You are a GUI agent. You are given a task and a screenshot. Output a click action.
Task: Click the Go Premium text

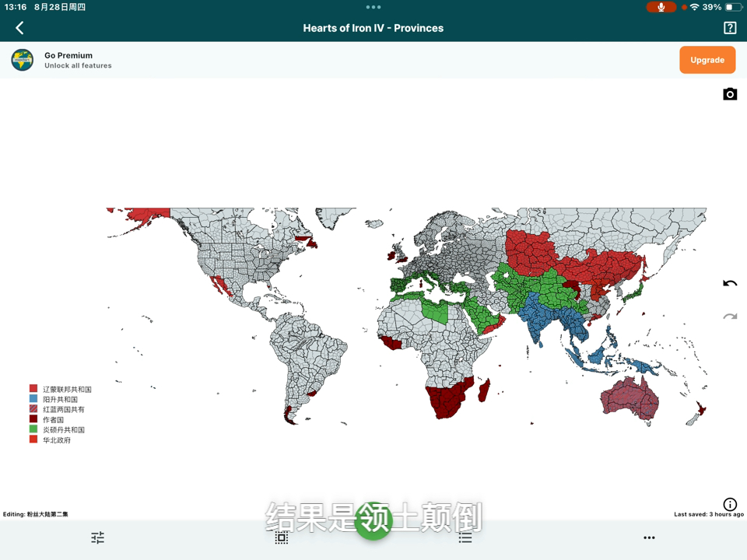pos(68,55)
